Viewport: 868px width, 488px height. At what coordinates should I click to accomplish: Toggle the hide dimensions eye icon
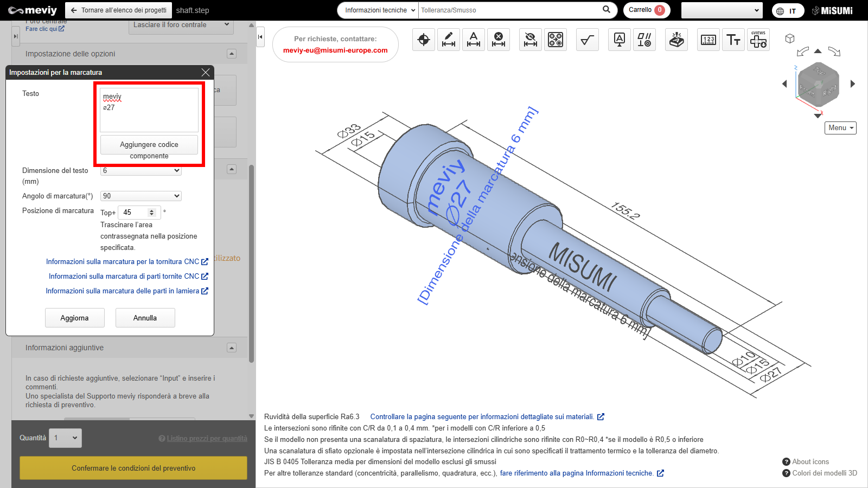click(531, 40)
